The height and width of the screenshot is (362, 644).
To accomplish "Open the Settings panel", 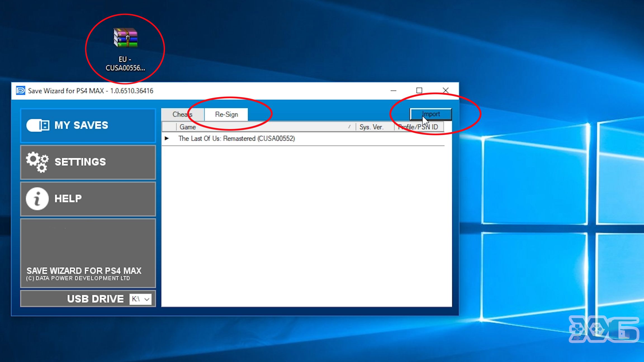I will coord(88,162).
